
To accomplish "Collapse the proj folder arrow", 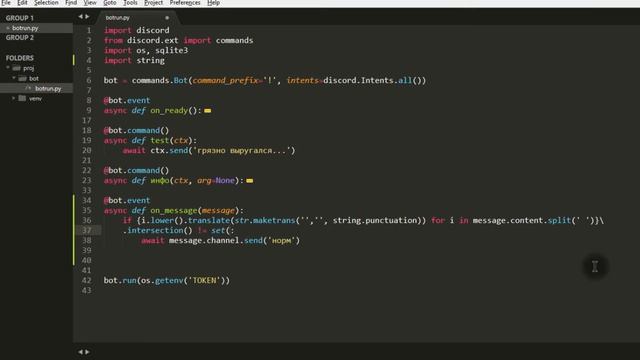I will 8,68.
